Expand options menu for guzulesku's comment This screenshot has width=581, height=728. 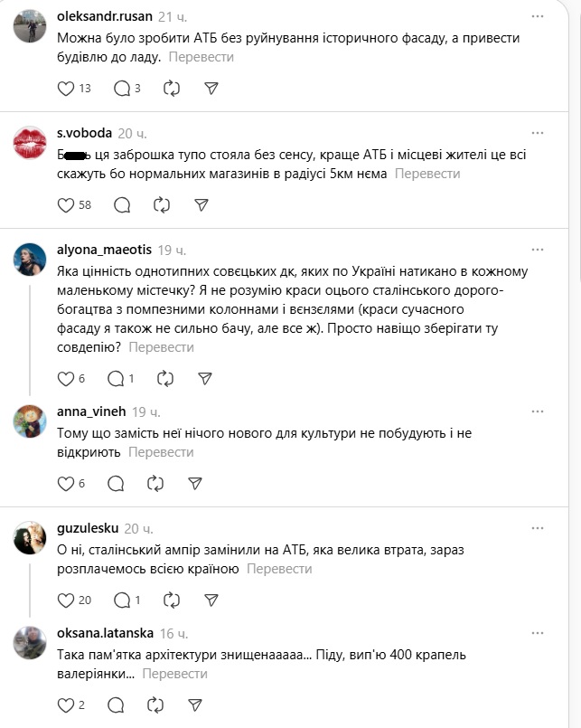click(x=539, y=528)
